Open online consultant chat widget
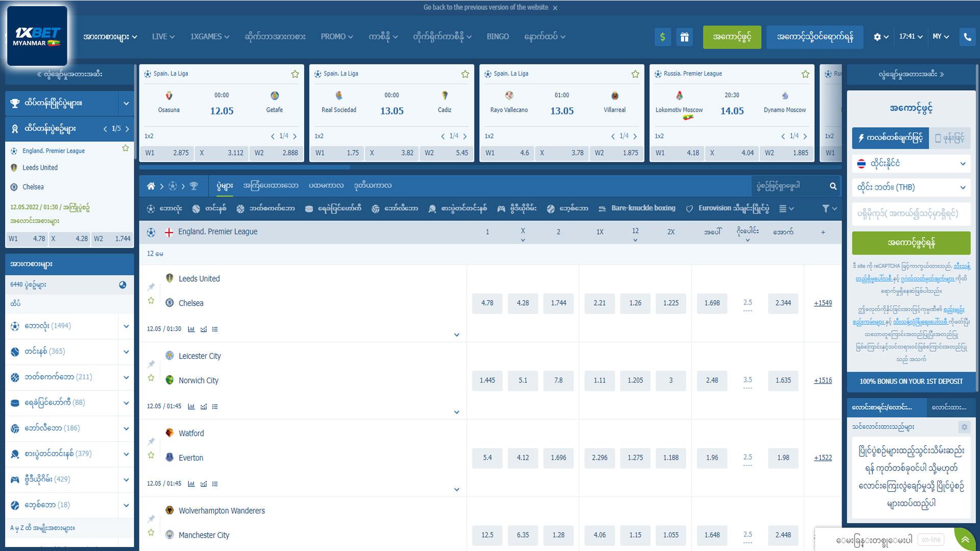980x551 pixels. click(x=886, y=540)
